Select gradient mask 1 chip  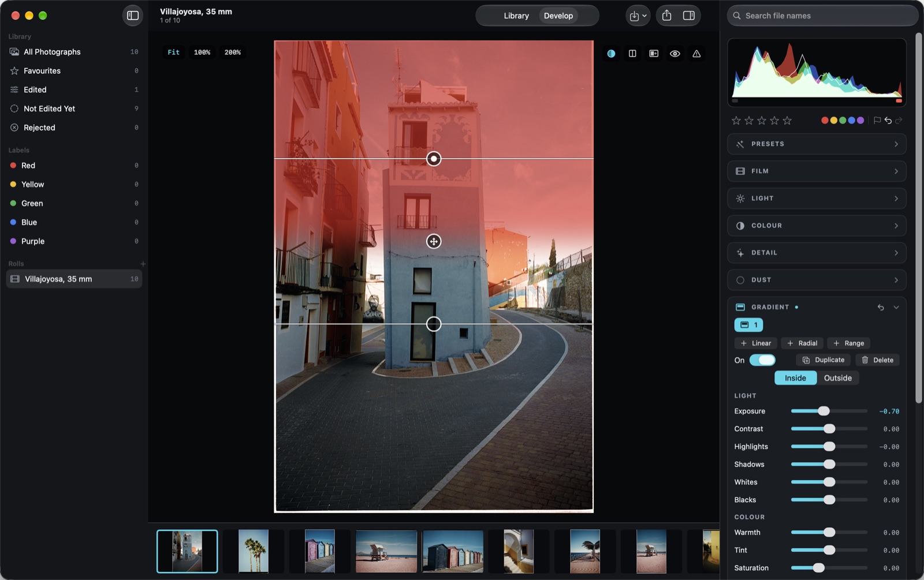pyautogui.click(x=748, y=325)
